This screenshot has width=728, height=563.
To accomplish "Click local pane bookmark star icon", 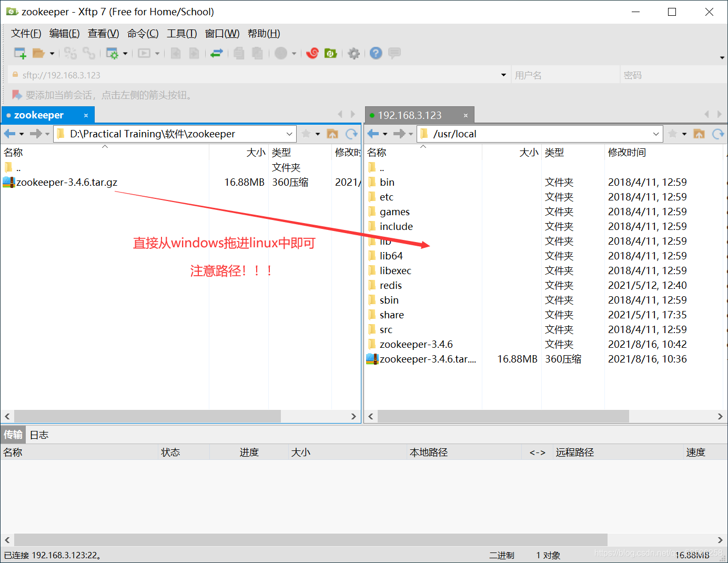I will (306, 134).
